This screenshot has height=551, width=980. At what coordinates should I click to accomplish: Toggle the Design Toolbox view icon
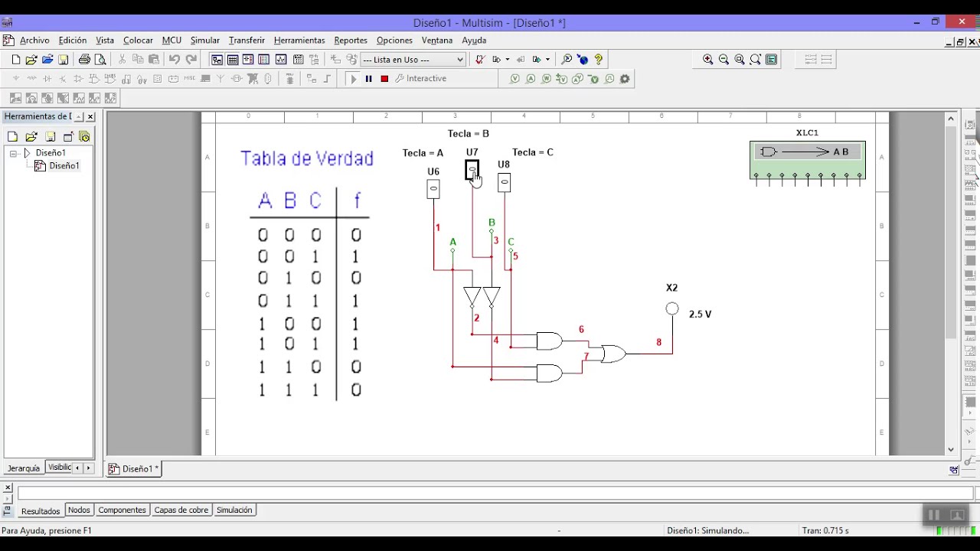tap(217, 59)
